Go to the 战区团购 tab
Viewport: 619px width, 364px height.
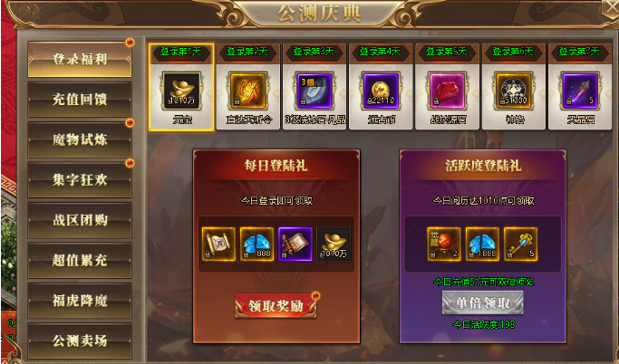(x=80, y=220)
